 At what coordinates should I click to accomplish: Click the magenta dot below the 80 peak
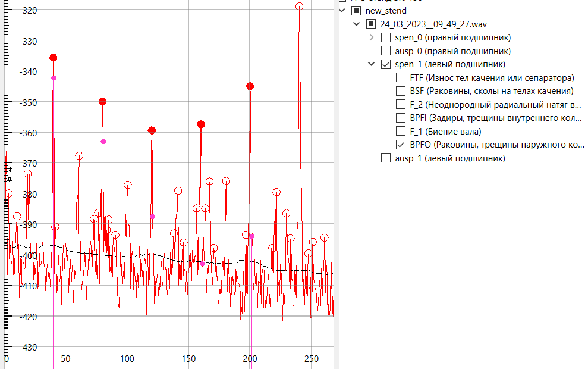pos(103,142)
